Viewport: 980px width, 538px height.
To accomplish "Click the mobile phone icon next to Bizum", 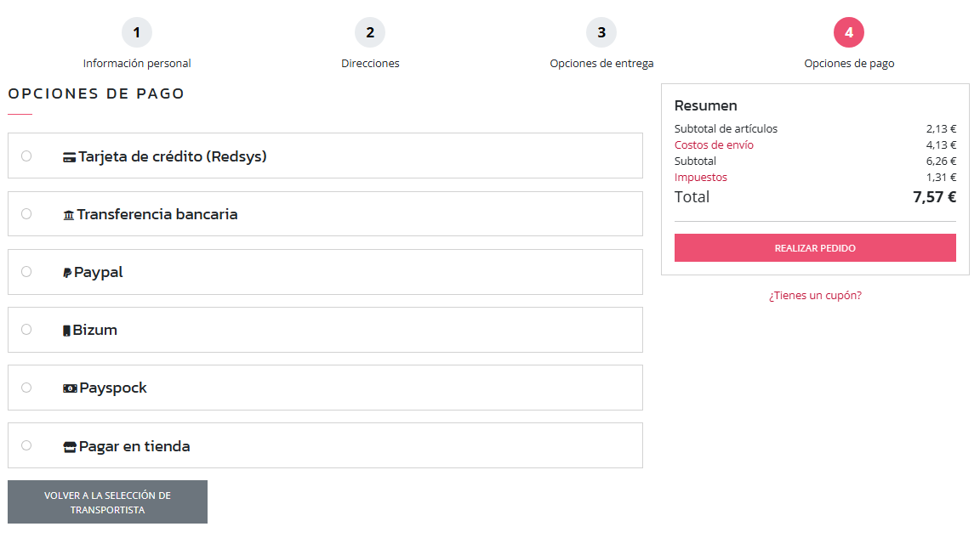I will [66, 331].
